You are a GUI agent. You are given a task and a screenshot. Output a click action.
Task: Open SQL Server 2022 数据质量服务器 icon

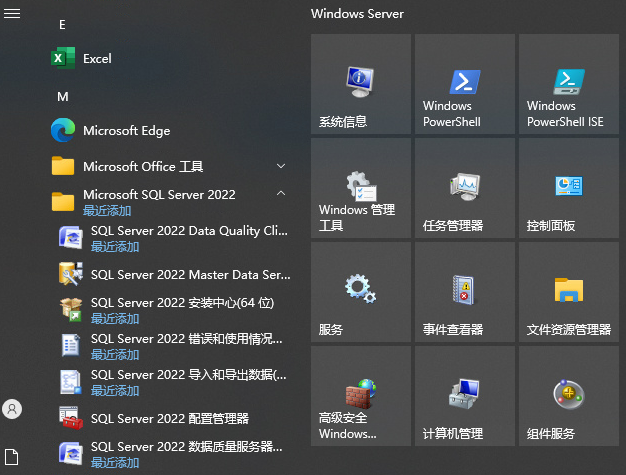click(71, 454)
